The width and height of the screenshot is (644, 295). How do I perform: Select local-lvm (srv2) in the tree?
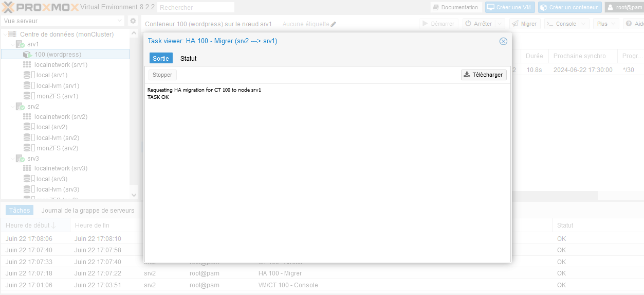[57, 138]
